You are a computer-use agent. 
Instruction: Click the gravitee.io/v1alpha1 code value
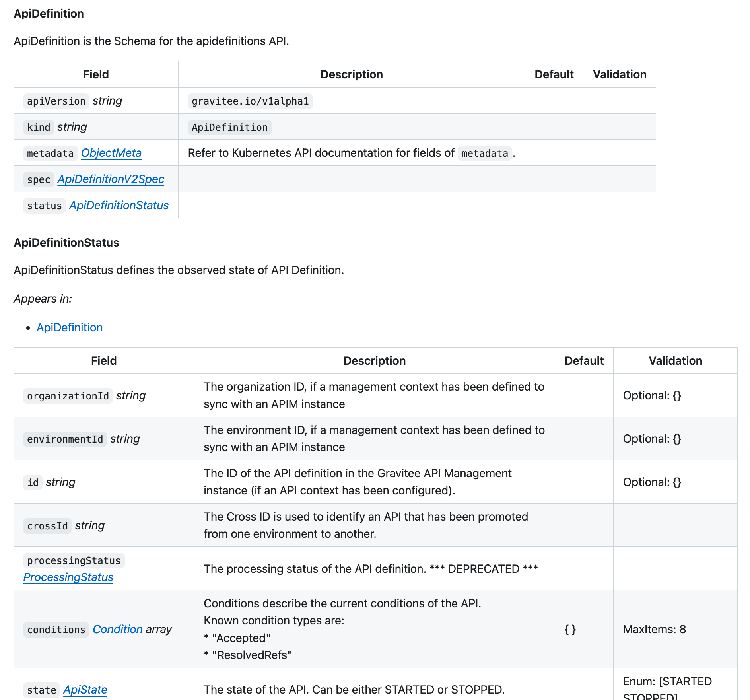[x=250, y=101]
